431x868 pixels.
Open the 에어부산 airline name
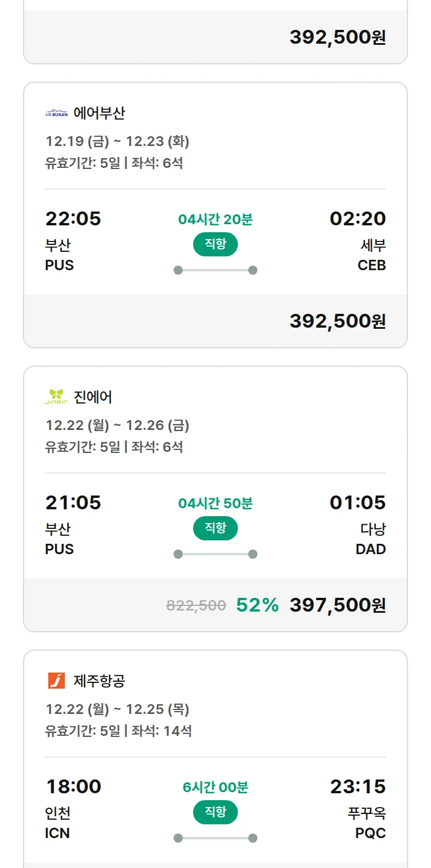click(99, 113)
